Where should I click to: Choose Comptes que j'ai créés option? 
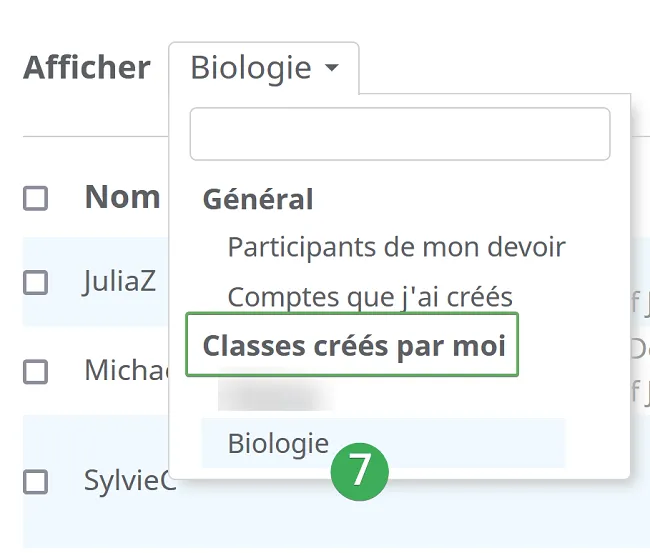pos(370,297)
